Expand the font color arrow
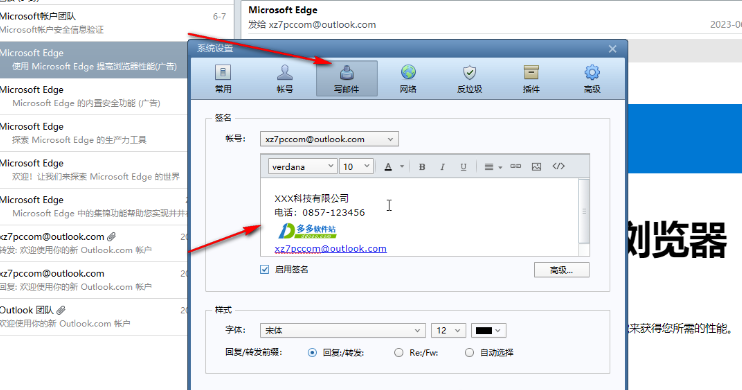Viewport: 742px width, 390px height. [x=402, y=167]
